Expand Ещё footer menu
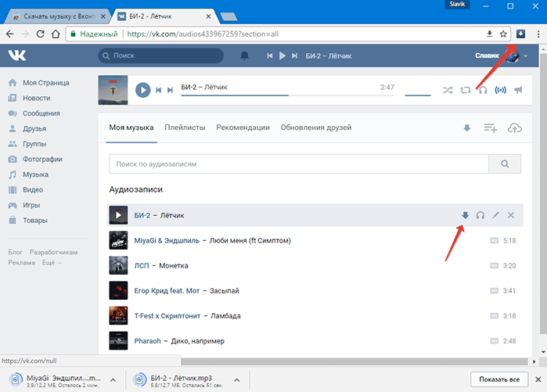 point(52,263)
